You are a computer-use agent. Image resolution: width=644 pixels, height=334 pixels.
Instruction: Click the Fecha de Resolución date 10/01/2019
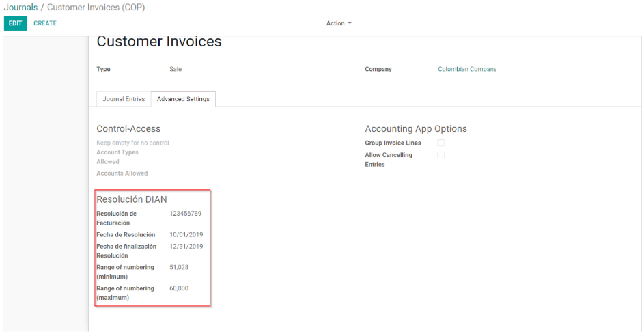(x=186, y=234)
